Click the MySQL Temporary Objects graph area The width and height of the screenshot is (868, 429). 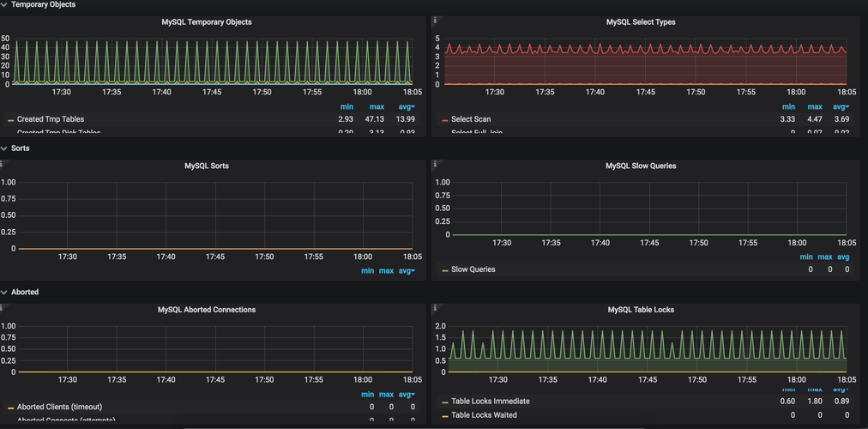click(x=213, y=61)
